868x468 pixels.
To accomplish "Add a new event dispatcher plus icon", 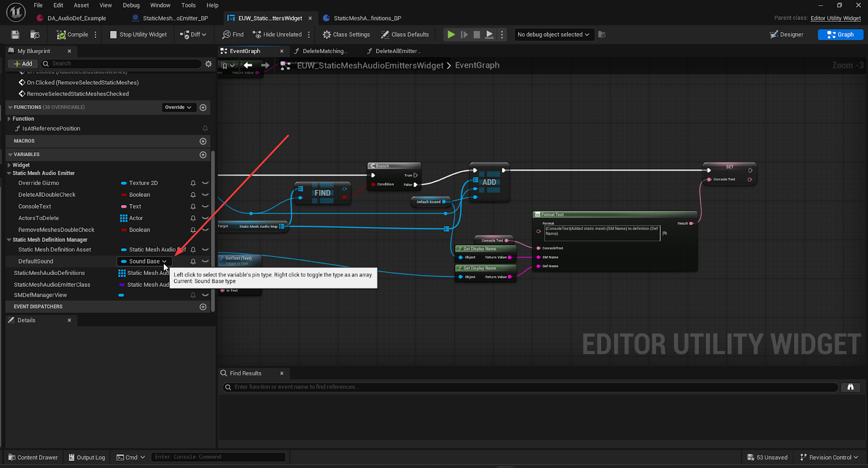I will (203, 307).
